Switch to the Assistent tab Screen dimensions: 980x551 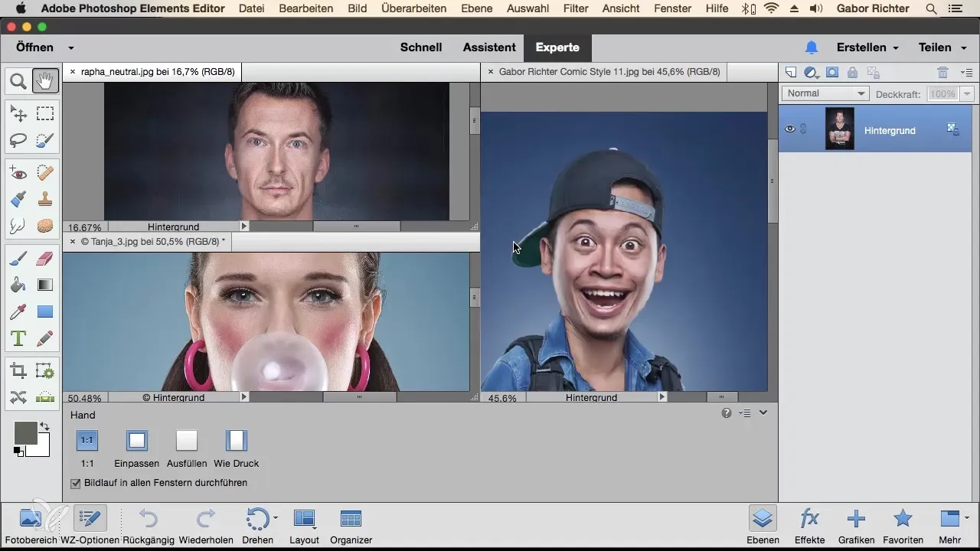(x=488, y=47)
